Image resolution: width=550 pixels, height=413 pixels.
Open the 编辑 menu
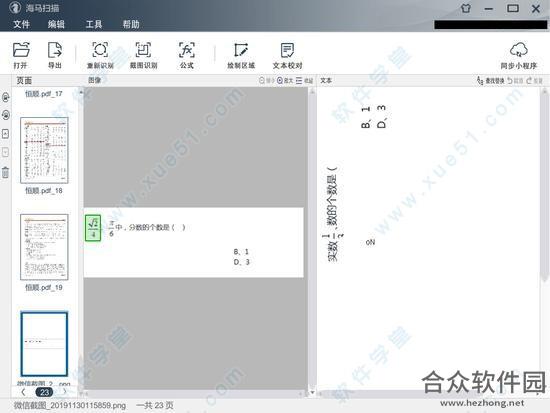[x=56, y=24]
